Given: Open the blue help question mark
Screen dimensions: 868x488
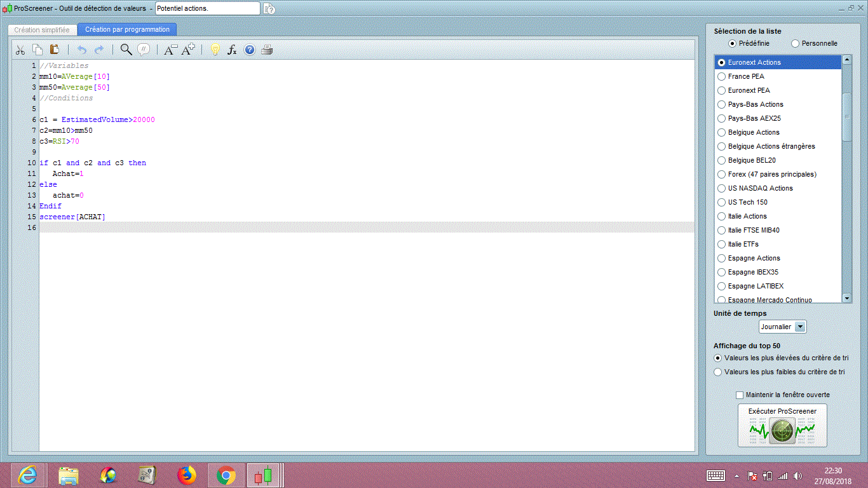Looking at the screenshot, I should (x=250, y=50).
